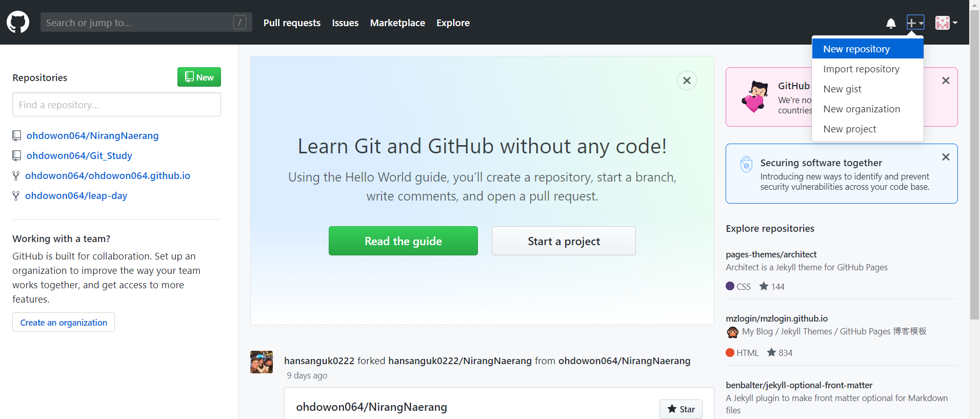Select New organization menu entry
Image resolution: width=980 pixels, height=419 pixels.
coord(868,109)
